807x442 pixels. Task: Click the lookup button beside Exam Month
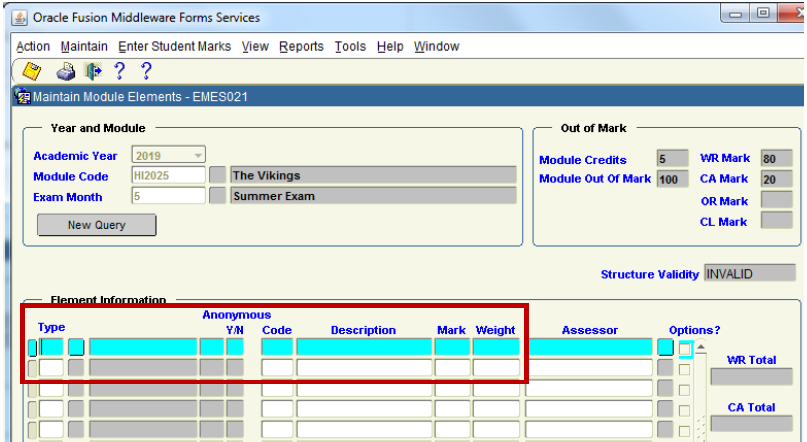coord(218,196)
